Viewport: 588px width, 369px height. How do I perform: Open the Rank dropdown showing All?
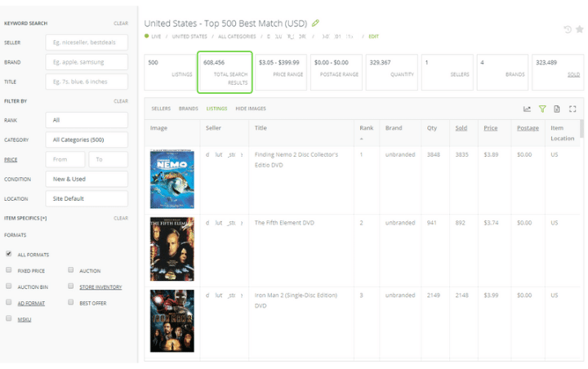pyautogui.click(x=87, y=120)
